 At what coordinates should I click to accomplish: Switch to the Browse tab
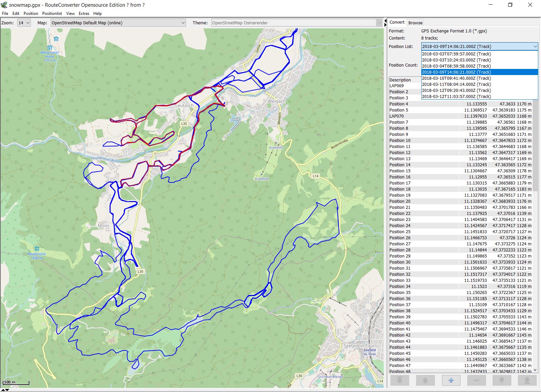(415, 23)
